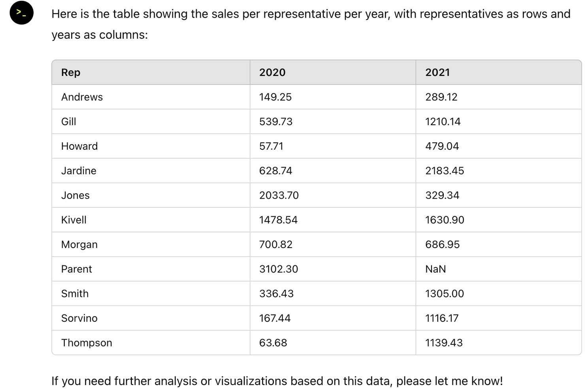The height and width of the screenshot is (391, 588).
Task: Click the terminal prompt avatar icon
Action: [21, 13]
